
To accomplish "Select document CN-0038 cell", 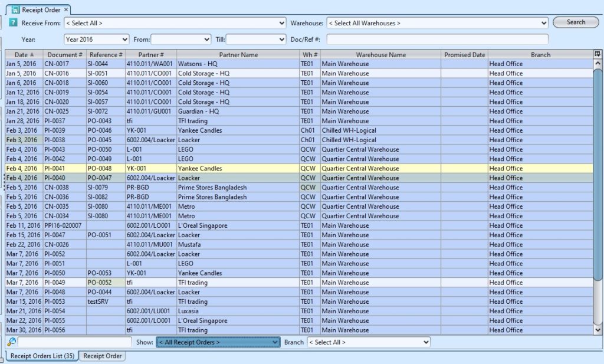I will pos(65,187).
